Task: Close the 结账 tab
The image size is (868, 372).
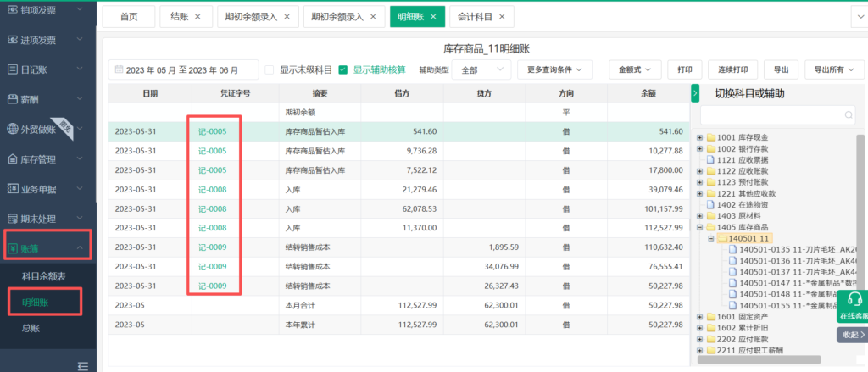Action: tap(198, 16)
